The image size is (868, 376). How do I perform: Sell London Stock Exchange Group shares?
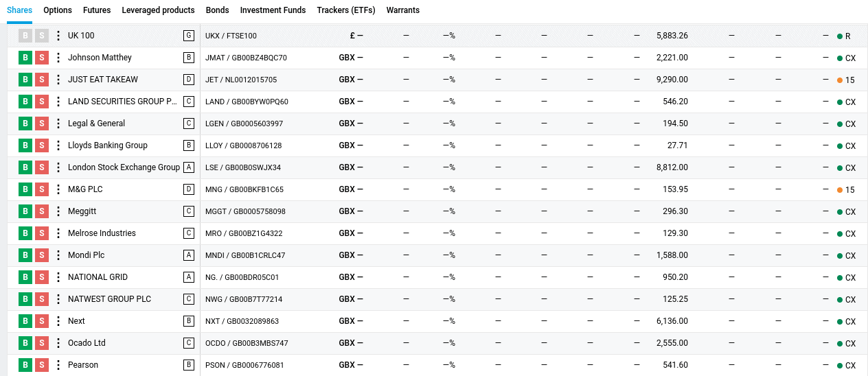click(x=42, y=167)
